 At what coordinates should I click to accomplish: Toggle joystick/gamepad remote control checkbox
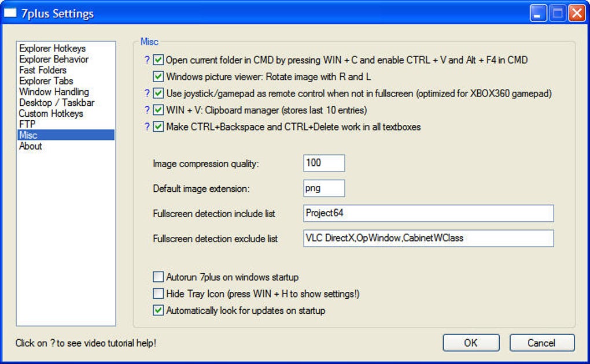click(x=158, y=93)
